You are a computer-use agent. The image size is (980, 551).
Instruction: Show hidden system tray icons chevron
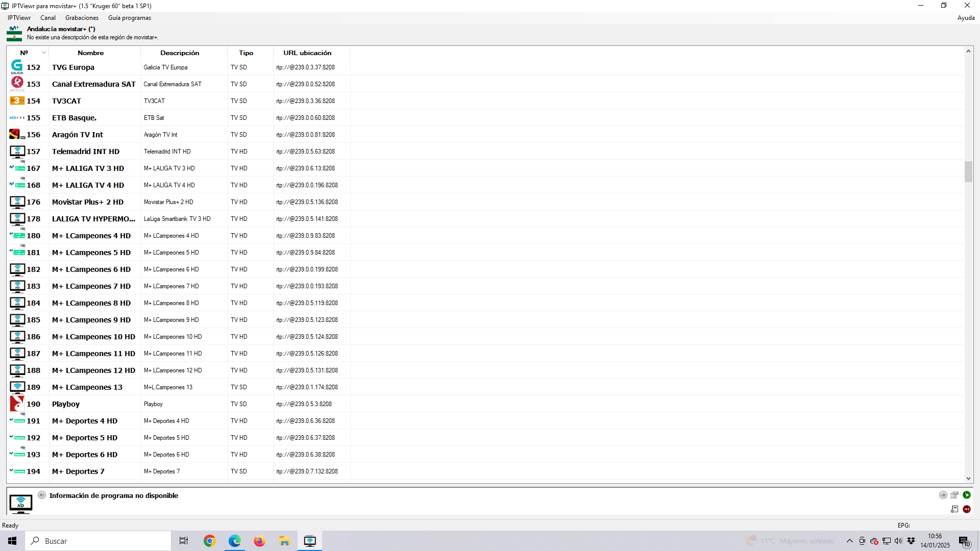pyautogui.click(x=849, y=541)
